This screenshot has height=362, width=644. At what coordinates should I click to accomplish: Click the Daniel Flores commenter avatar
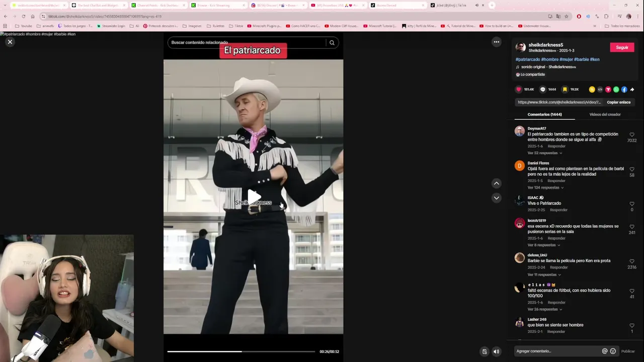point(520,166)
